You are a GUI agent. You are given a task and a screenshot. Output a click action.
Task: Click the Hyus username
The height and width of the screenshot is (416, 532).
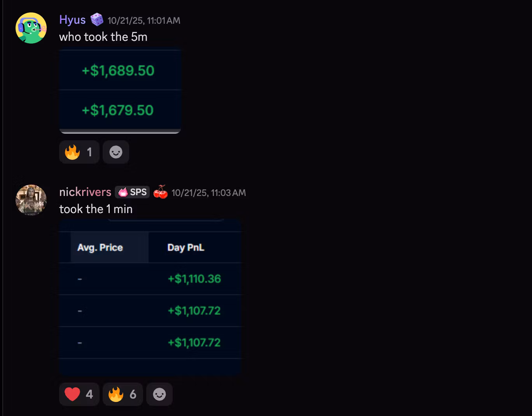(72, 20)
